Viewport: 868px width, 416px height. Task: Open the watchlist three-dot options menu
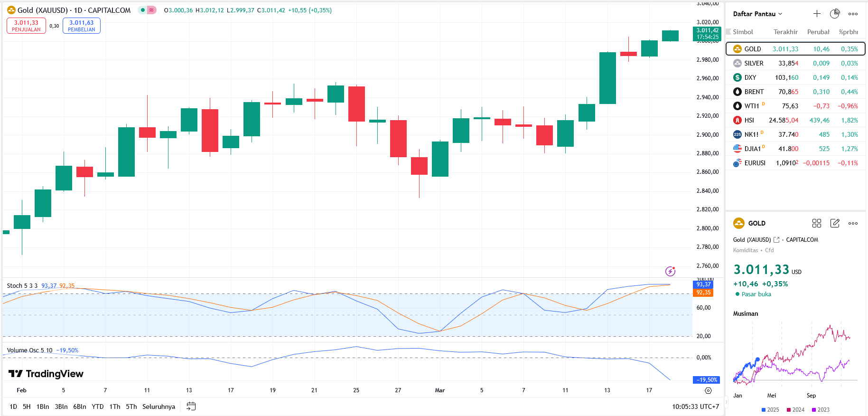853,14
